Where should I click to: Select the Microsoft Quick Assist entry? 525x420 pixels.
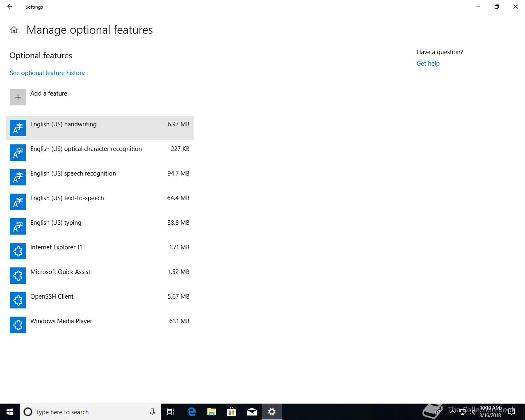pyautogui.click(x=100, y=276)
